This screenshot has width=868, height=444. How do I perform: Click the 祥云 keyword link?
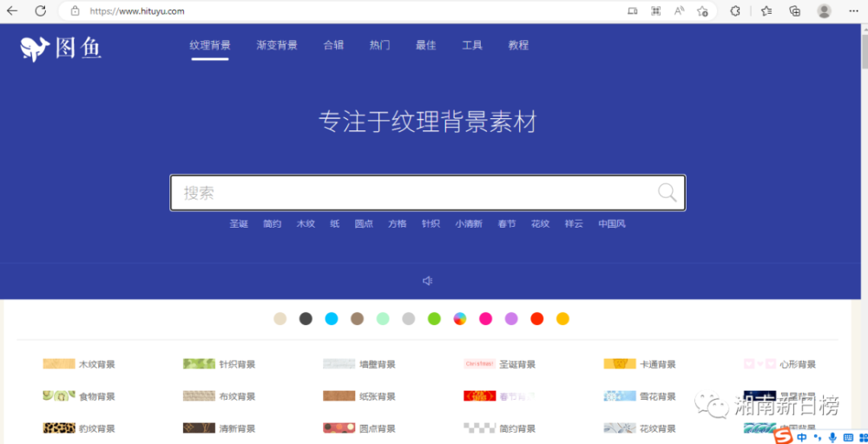point(574,224)
